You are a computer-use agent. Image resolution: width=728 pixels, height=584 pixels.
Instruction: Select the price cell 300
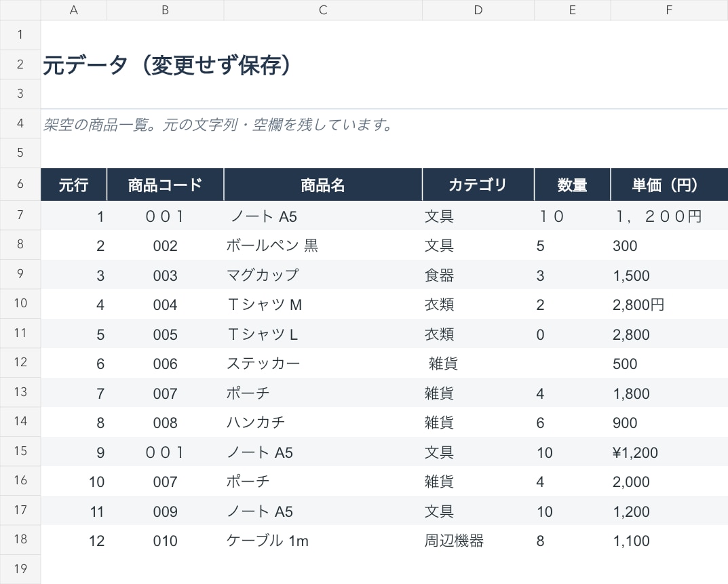[669, 245]
